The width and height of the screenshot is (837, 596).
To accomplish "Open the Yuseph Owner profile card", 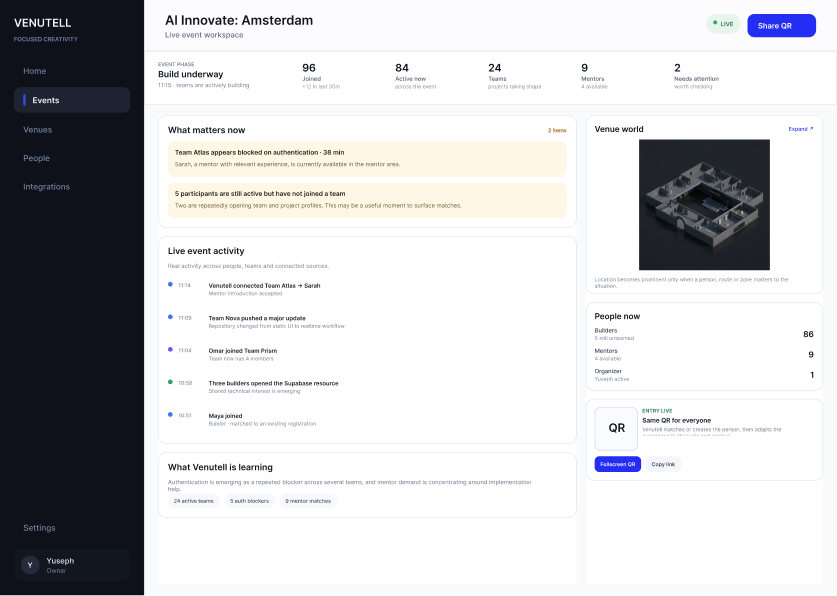I will [x=72, y=565].
